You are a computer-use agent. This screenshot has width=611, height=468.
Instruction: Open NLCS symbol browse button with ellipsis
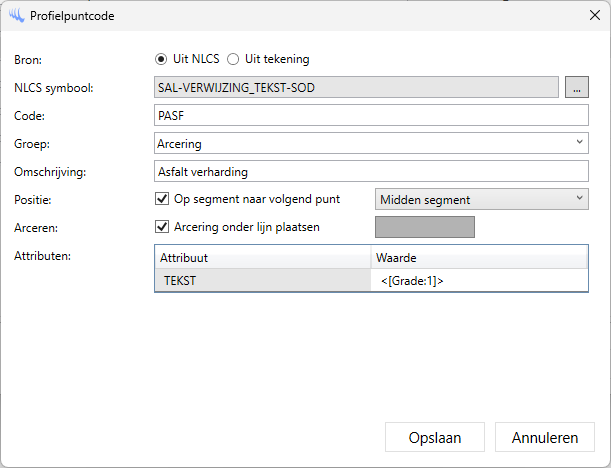(577, 87)
